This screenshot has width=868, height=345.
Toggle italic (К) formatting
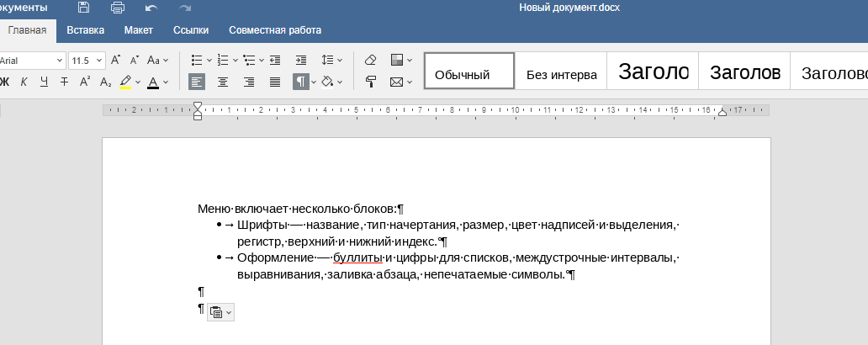click(24, 82)
